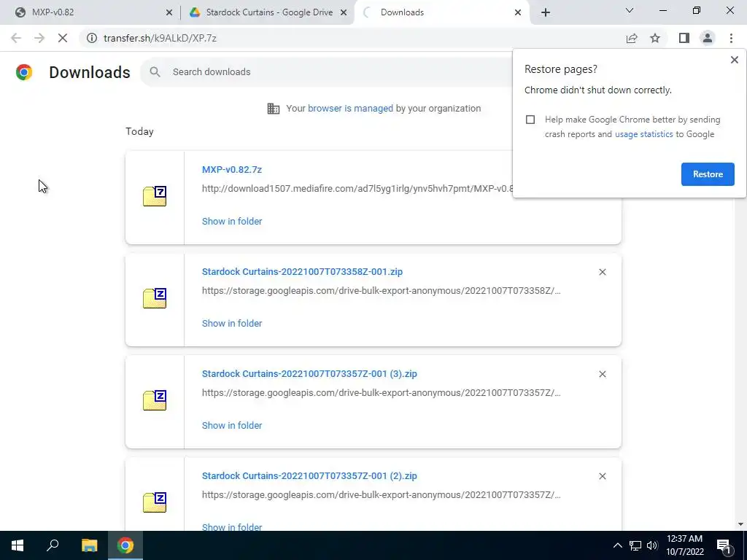Open the volume tray icon

pyautogui.click(x=652, y=545)
